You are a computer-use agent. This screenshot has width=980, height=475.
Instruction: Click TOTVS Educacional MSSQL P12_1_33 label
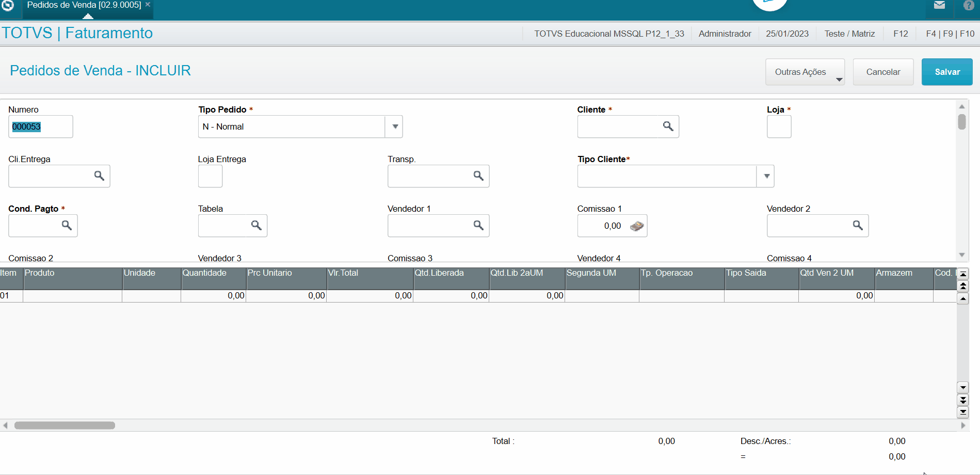609,34
